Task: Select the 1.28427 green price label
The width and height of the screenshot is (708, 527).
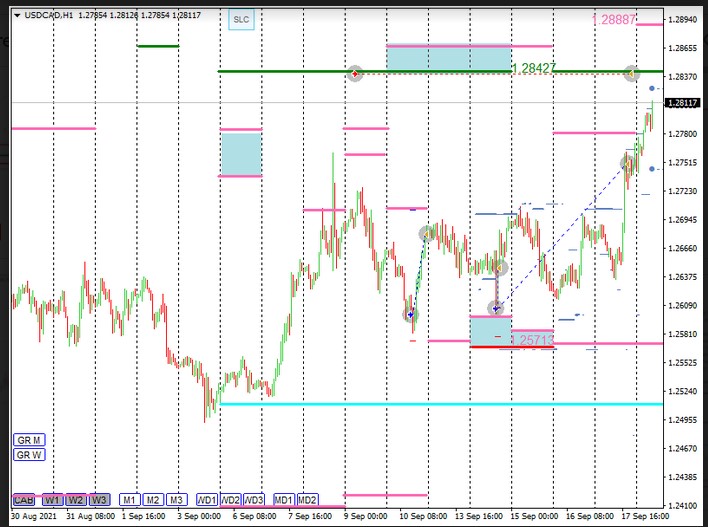Action: pos(533,68)
